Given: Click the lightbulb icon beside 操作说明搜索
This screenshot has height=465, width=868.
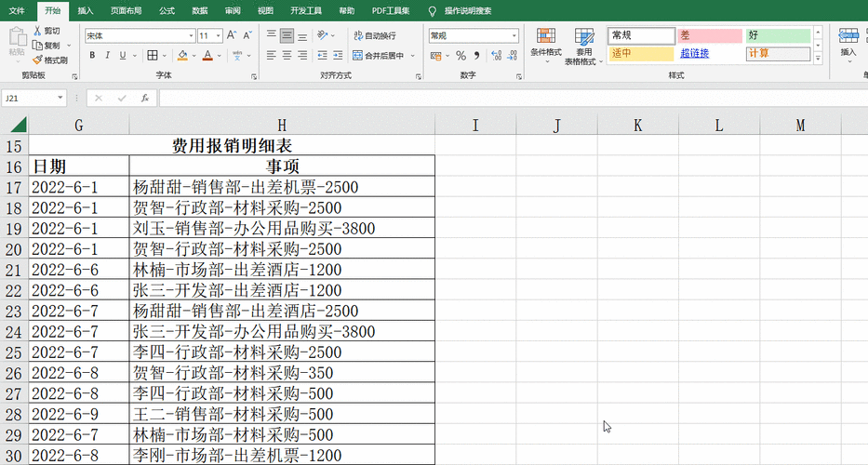Looking at the screenshot, I should [x=433, y=11].
